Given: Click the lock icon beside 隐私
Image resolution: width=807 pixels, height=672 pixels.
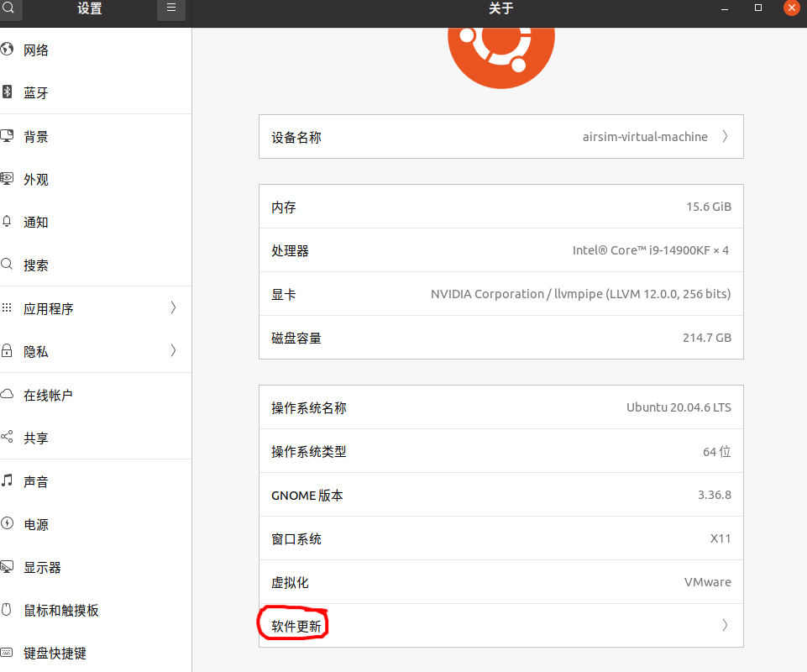Looking at the screenshot, I should click(x=7, y=350).
